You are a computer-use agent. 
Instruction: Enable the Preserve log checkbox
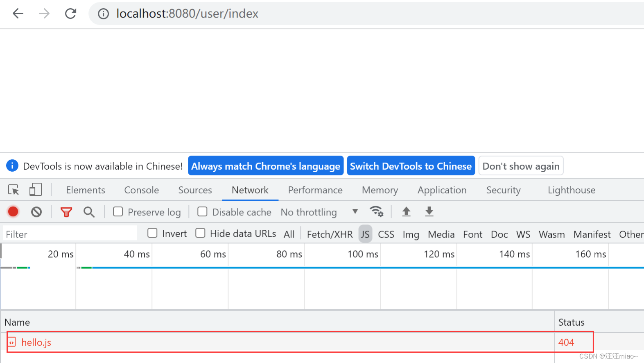pos(118,211)
